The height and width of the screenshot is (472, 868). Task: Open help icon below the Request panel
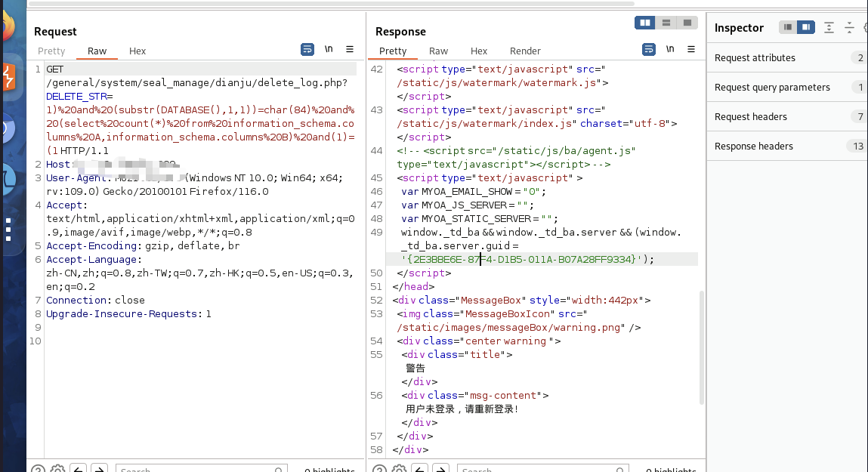click(x=39, y=469)
